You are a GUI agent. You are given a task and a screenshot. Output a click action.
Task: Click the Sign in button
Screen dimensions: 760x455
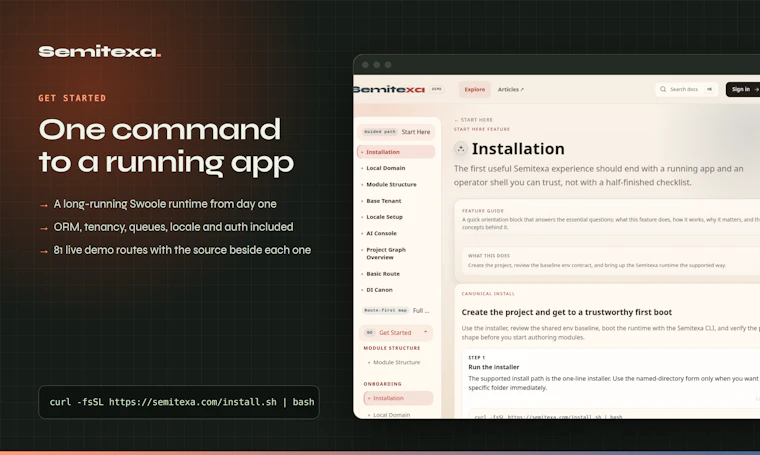(743, 89)
